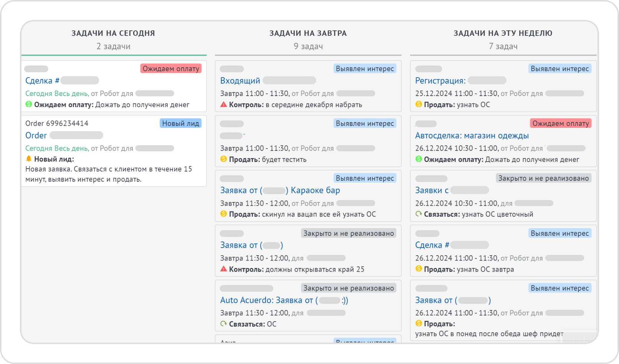Click the circular arrow icon next to Связаться: узнать ОС цветочный
Viewport: 619px width, 364px height.
418,214
